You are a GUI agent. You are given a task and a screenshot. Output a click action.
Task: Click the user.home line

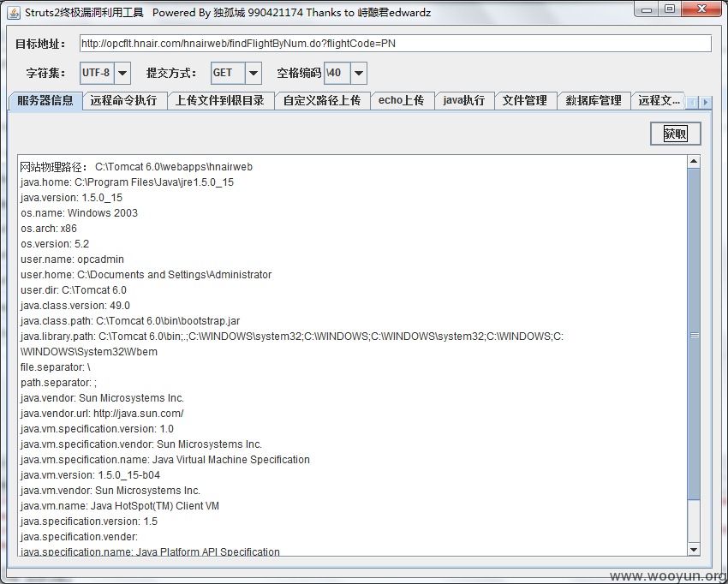146,274
